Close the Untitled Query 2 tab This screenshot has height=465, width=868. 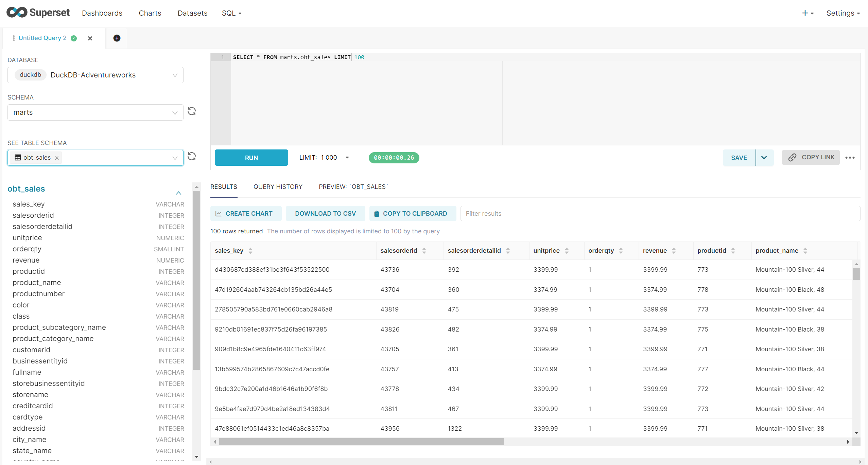pos(90,38)
